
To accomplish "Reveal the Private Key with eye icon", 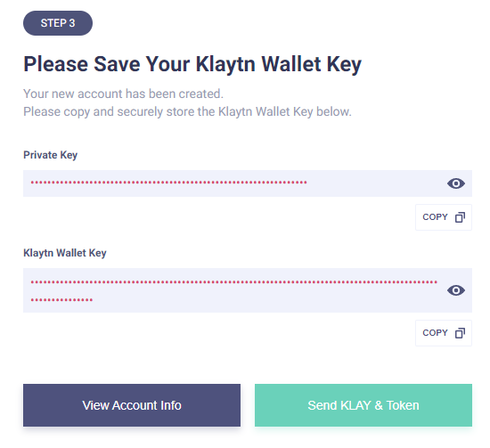I will 456,183.
